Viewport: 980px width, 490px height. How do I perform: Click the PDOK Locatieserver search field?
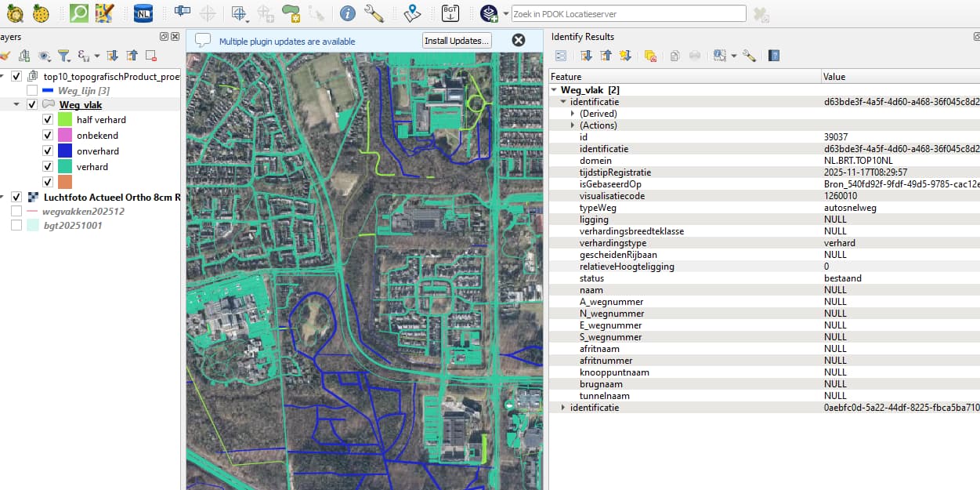628,13
